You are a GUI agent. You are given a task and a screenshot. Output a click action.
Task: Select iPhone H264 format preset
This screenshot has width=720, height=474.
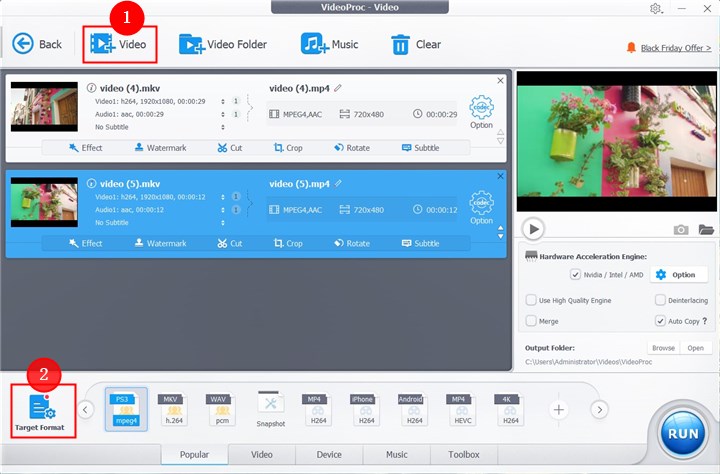coord(366,409)
